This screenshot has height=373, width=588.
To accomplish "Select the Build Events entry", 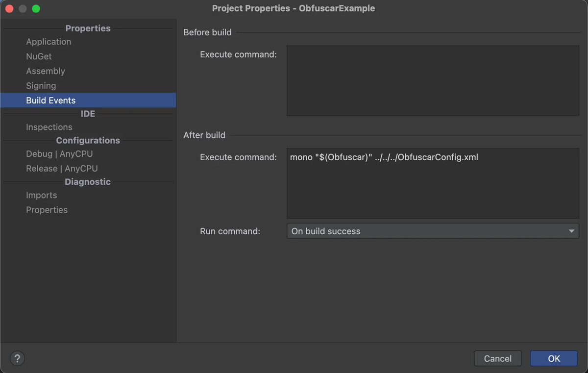I will pyautogui.click(x=88, y=100).
